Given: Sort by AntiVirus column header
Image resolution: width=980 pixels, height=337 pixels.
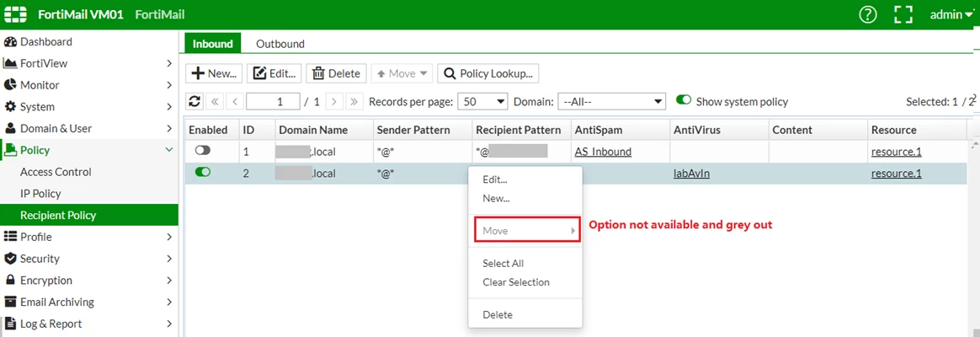Looking at the screenshot, I should click(x=719, y=130).
